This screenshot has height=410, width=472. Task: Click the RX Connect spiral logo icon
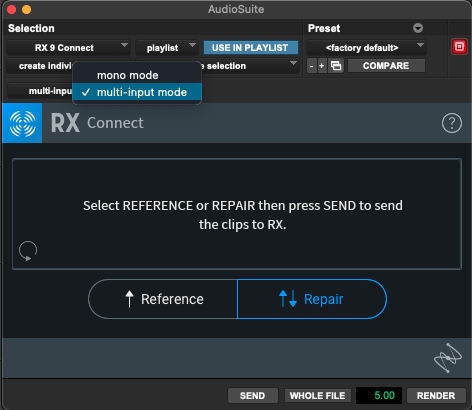click(x=22, y=123)
